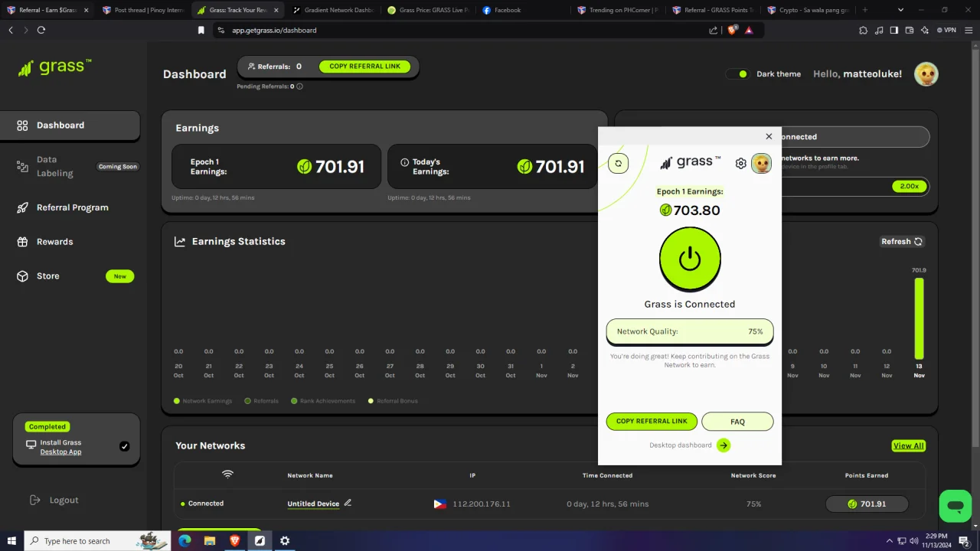This screenshot has height=551, width=980.
Task: Open the Windows Start menu
Action: point(11,541)
